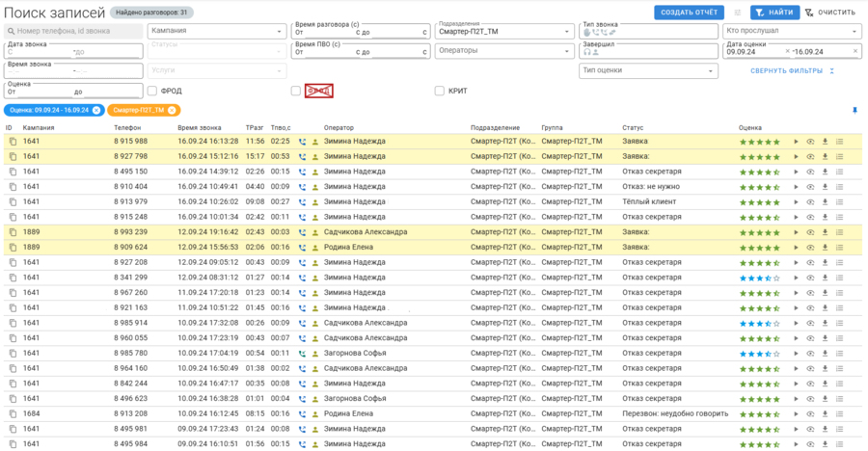Click the star rating for phone 8 985 780
This screenshot has width=868, height=451.
click(760, 354)
